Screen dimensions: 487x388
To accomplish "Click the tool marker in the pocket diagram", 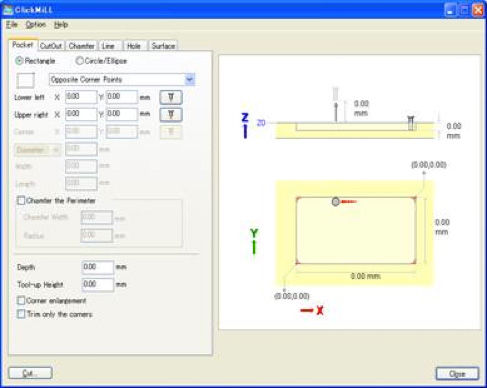I will [336, 202].
